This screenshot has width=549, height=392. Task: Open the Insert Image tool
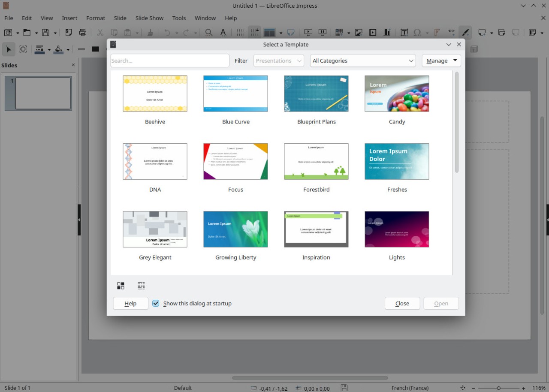click(359, 32)
